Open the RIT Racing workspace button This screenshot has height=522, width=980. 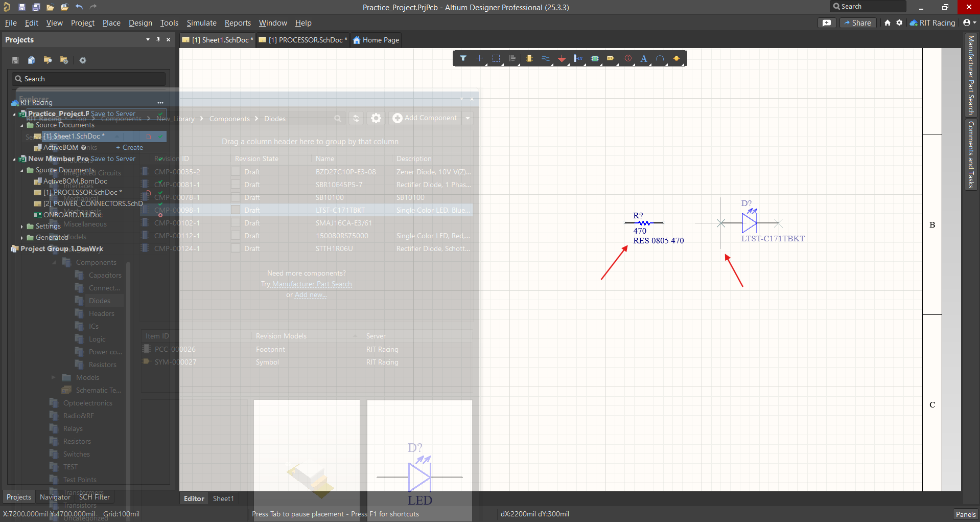coord(932,23)
